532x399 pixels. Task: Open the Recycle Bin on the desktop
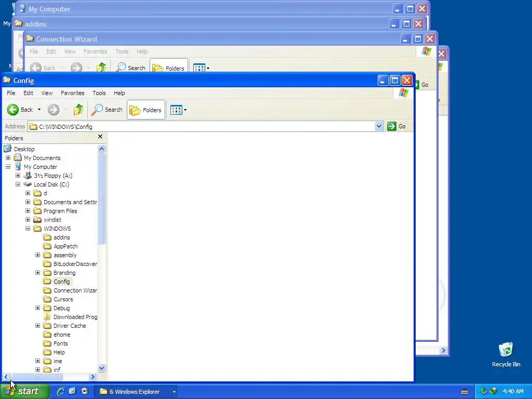506,354
